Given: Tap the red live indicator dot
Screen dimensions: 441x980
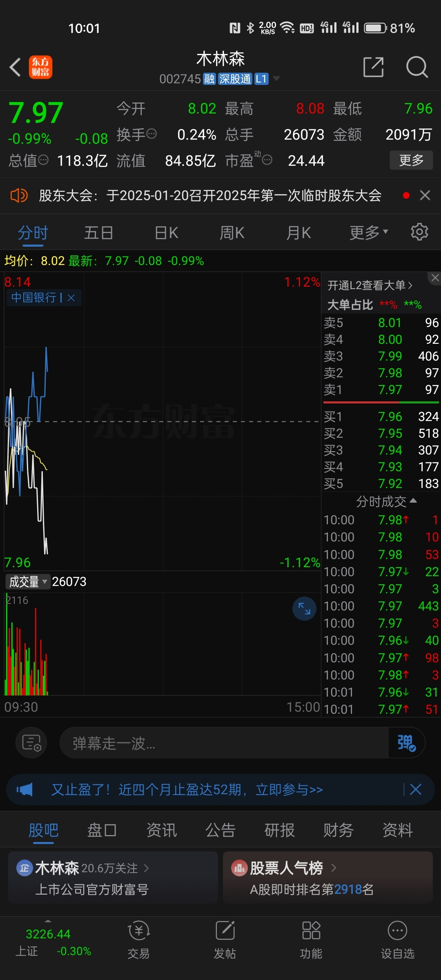Looking at the screenshot, I should 406,196.
